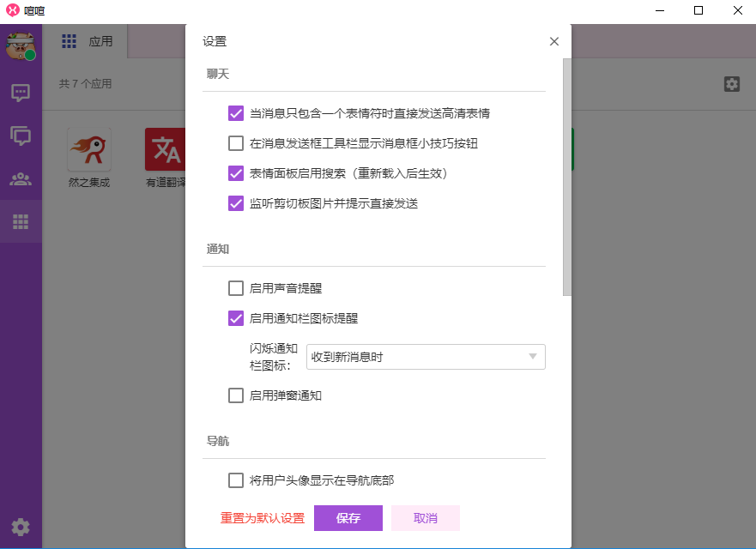Image resolution: width=756 pixels, height=549 pixels.
Task: Open the chat messages sidebar icon
Action: click(x=21, y=93)
